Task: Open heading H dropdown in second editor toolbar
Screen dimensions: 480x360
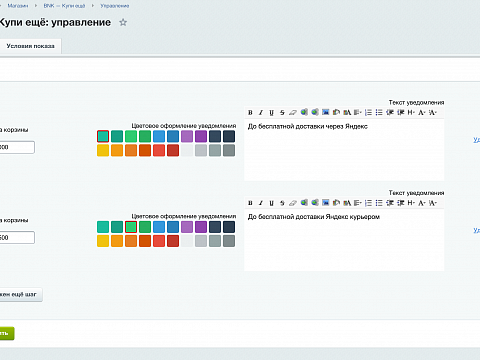Action: tap(411, 203)
